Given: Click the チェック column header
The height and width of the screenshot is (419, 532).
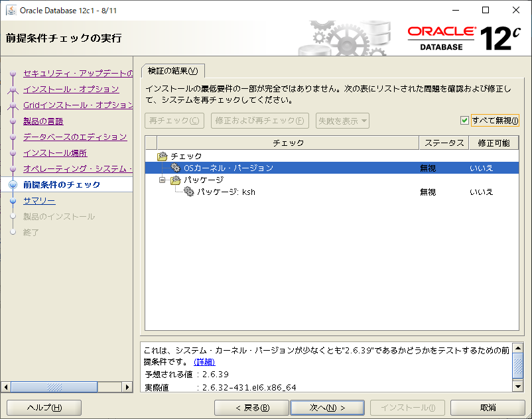Looking at the screenshot, I should tap(288, 143).
